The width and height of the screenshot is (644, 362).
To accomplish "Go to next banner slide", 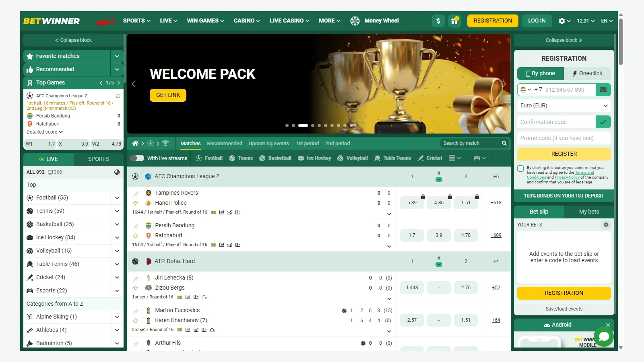I will (x=504, y=84).
